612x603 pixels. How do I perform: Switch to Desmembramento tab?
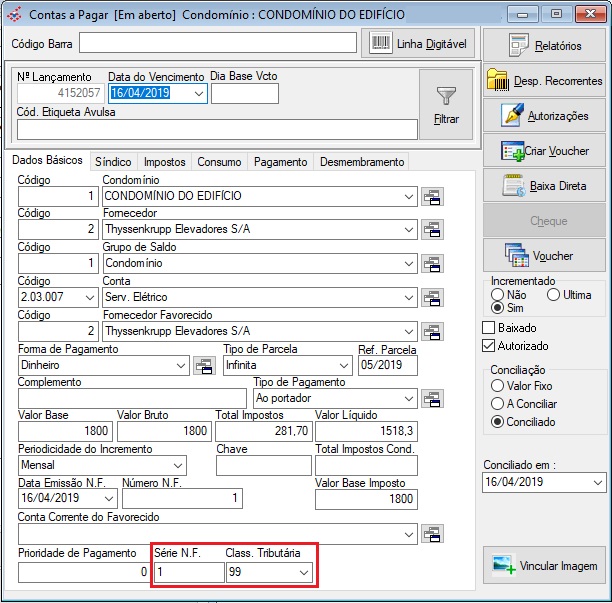point(362,162)
